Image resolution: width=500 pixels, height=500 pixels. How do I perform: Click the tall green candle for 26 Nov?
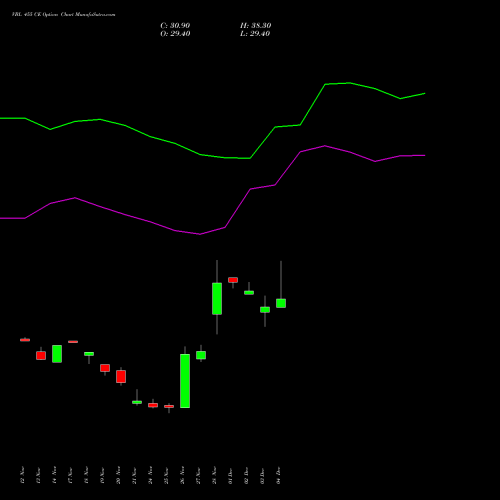pyautogui.click(x=185, y=381)
